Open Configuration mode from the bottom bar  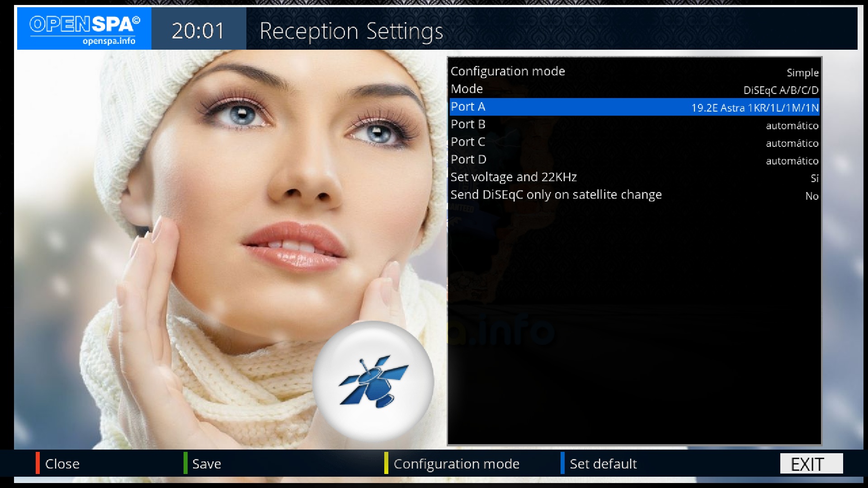[457, 464]
